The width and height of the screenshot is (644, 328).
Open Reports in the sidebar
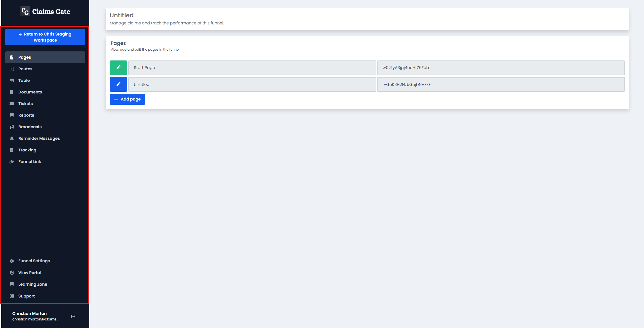coord(26,115)
